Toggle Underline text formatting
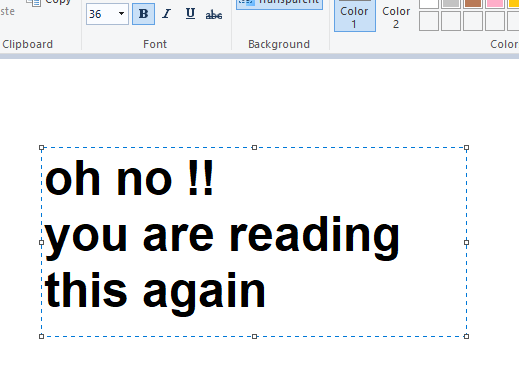Screen dimensions: 519x383 coord(190,14)
